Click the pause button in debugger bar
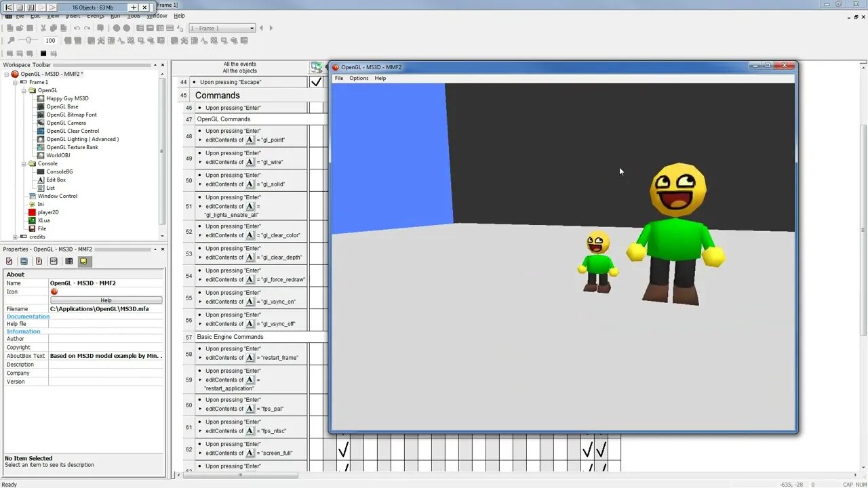The width and height of the screenshot is (868, 488). (31, 7)
